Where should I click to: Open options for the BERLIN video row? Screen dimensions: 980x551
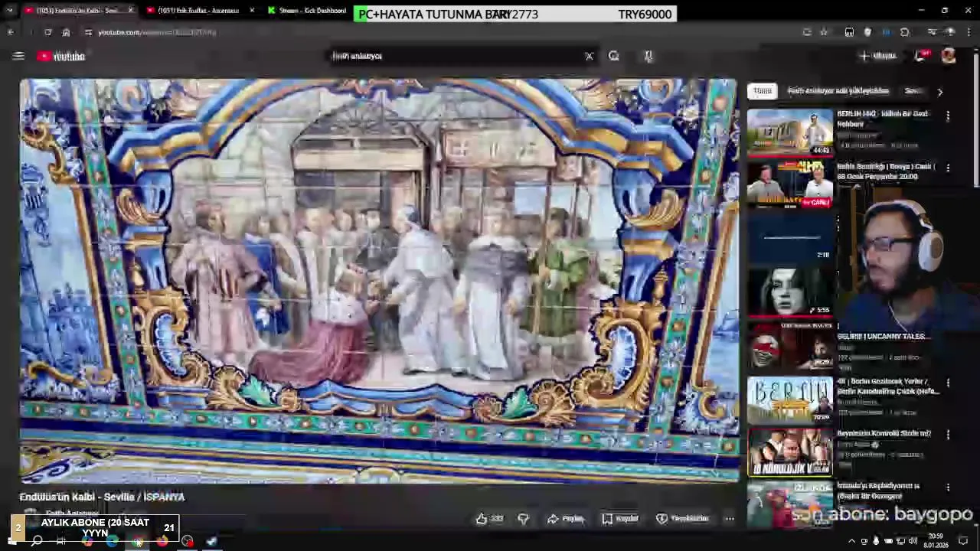(948, 116)
